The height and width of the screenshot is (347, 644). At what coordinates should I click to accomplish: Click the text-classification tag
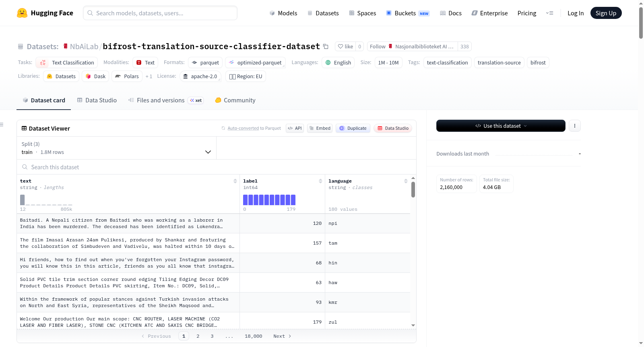[447, 62]
